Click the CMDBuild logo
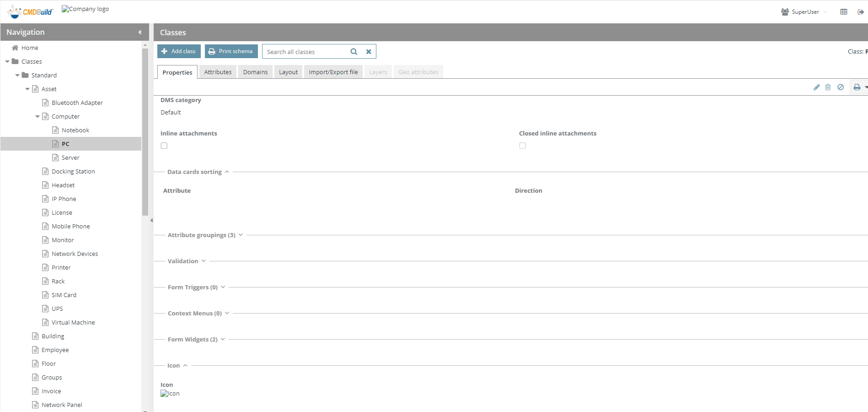 [30, 11]
